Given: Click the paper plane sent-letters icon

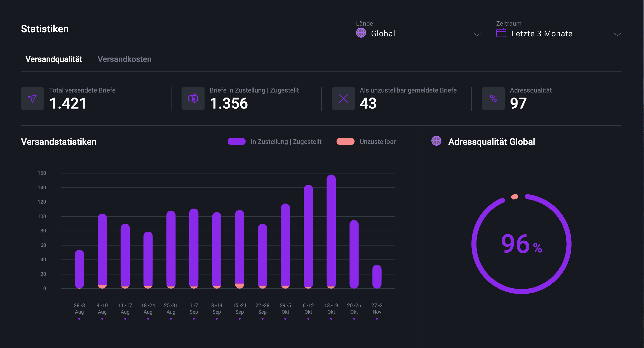Looking at the screenshot, I should [33, 99].
